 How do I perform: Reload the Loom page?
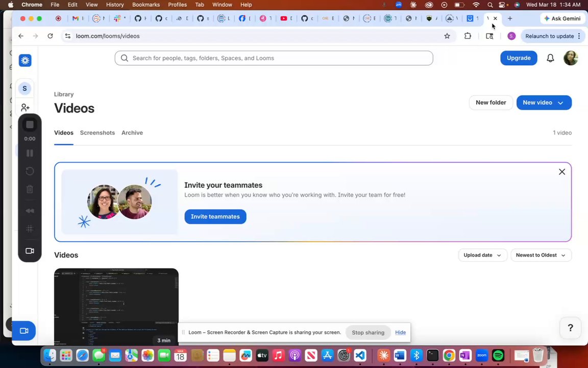point(50,36)
